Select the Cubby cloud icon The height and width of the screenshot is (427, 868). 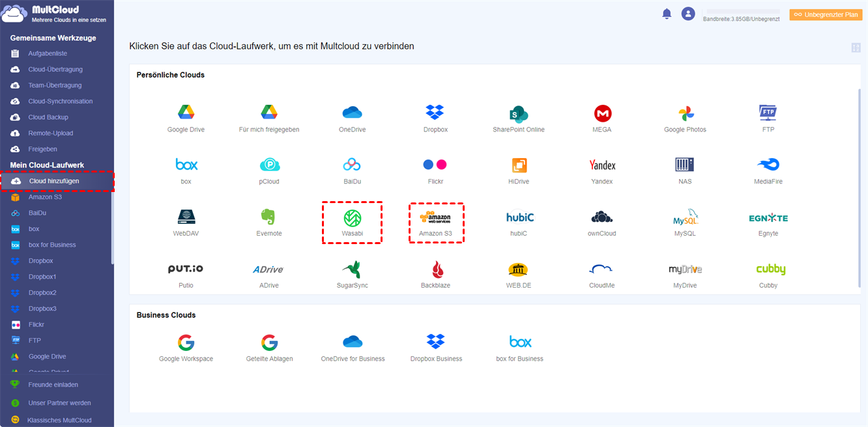(x=770, y=269)
